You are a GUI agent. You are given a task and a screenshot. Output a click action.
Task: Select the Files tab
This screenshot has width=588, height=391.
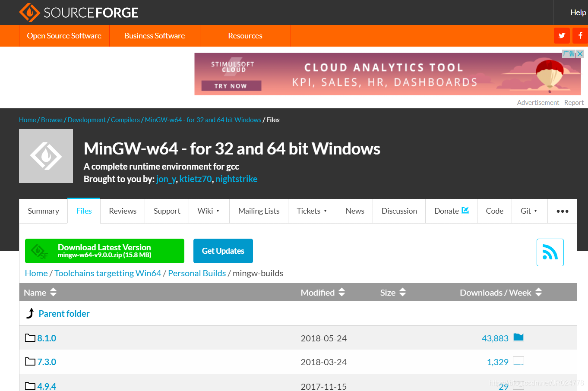click(84, 211)
